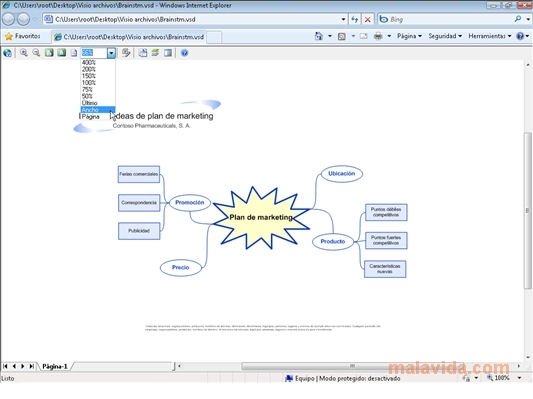Click the printer icon in IE toolbar
Image resolution: width=533 pixels, height=399 pixels.
tap(378, 36)
